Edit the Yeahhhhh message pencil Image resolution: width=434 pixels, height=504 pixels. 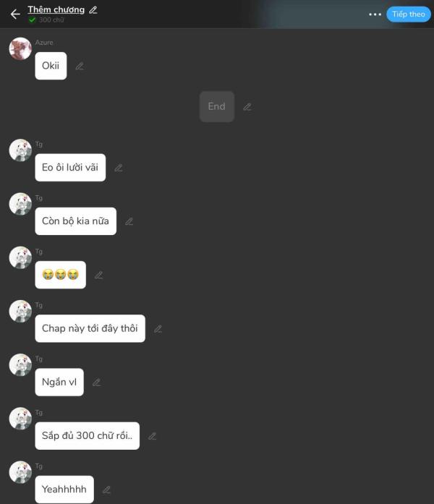pyautogui.click(x=107, y=490)
